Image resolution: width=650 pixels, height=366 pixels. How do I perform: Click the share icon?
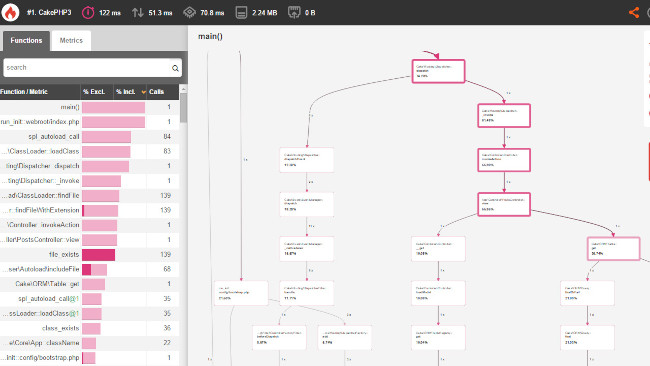tap(634, 12)
